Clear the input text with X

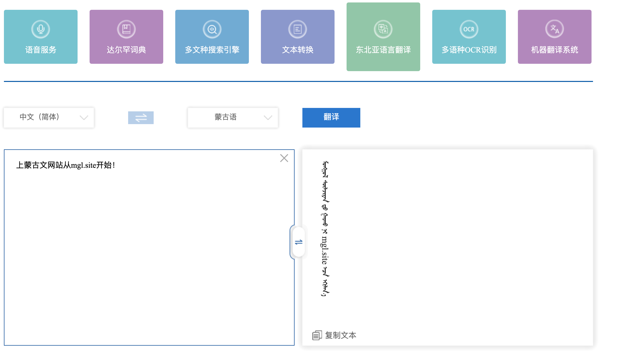point(284,158)
